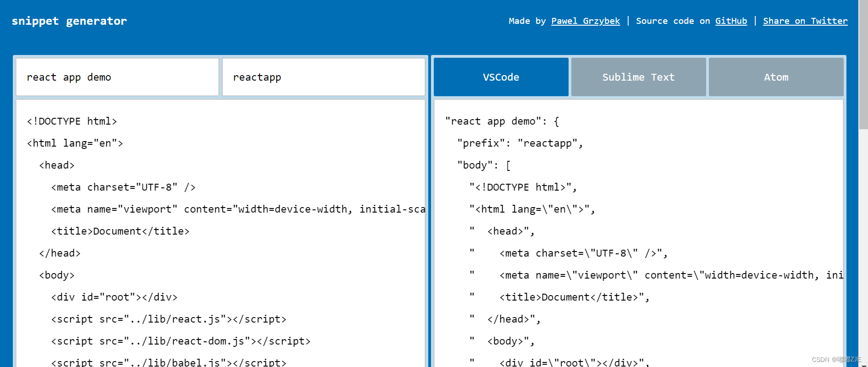Screen dimensions: 868x367
Task: Click the Share on Twitter link
Action: coord(805,21)
